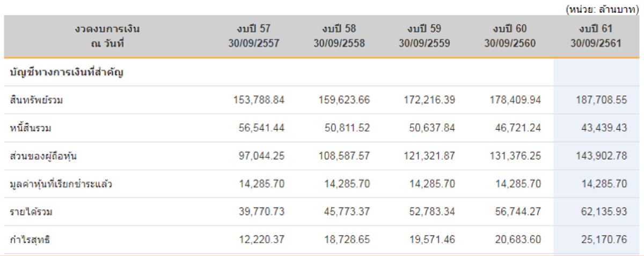
Task: Select the งบปี 60 column header
Action: [510, 36]
